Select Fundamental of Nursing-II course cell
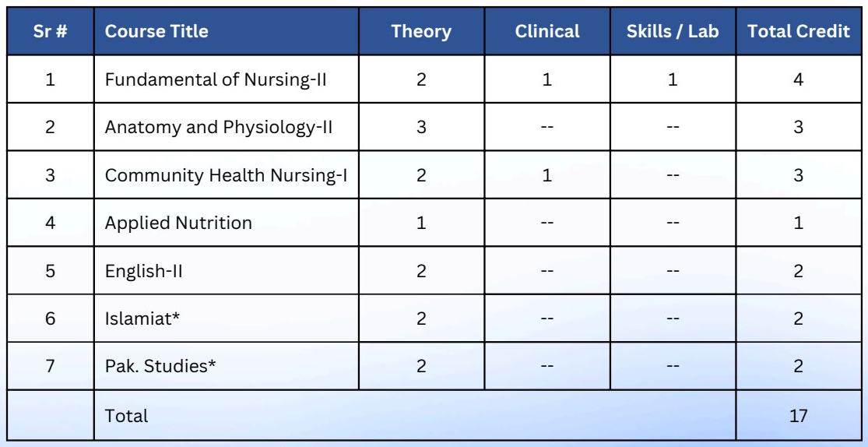Viewport: 868px width, 447px height. pos(227,79)
